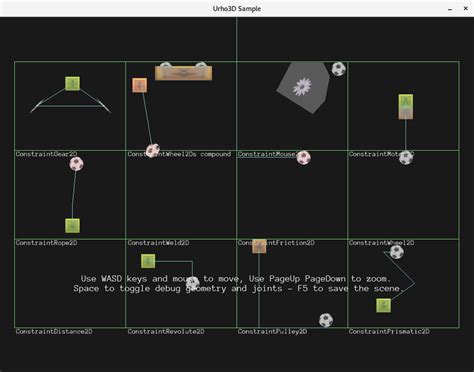
Task: Grab the pink ball in the ConstraintRope2D cell
Action: [x=76, y=164]
